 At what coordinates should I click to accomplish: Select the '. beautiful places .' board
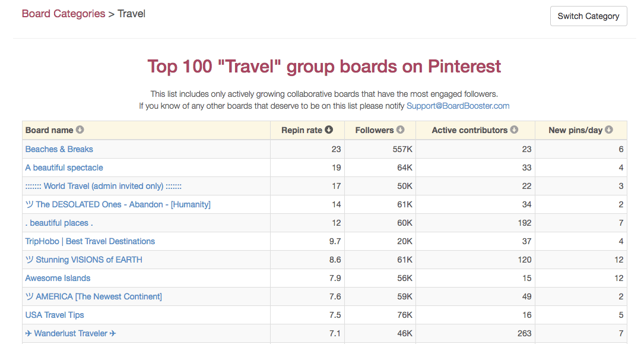point(59,223)
